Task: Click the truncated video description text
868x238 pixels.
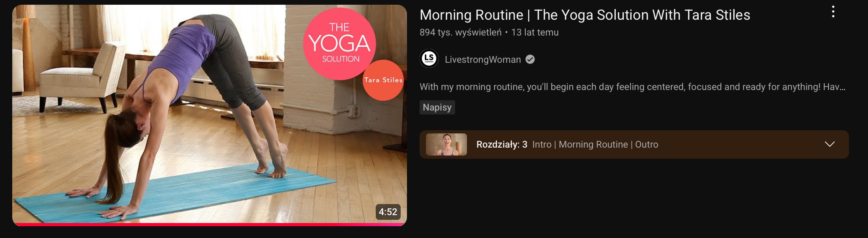Action: click(632, 87)
